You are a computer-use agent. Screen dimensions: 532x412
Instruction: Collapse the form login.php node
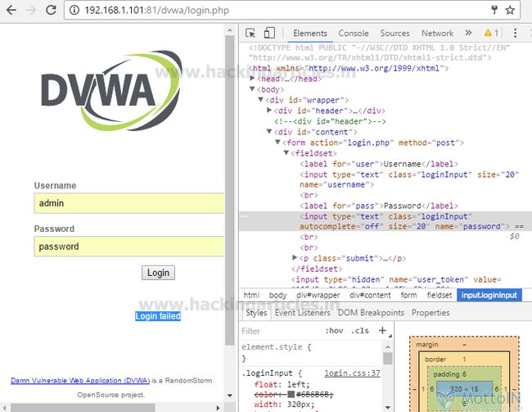coord(277,142)
